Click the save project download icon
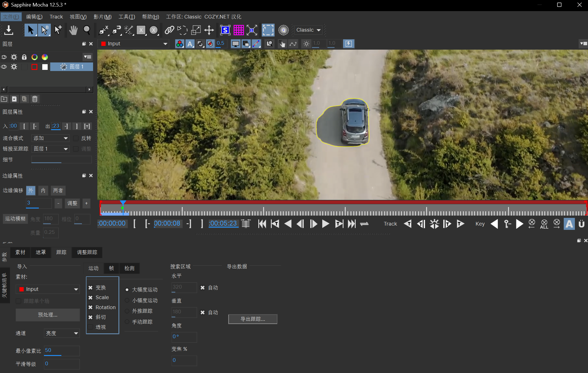The image size is (588, 373). 9,30
